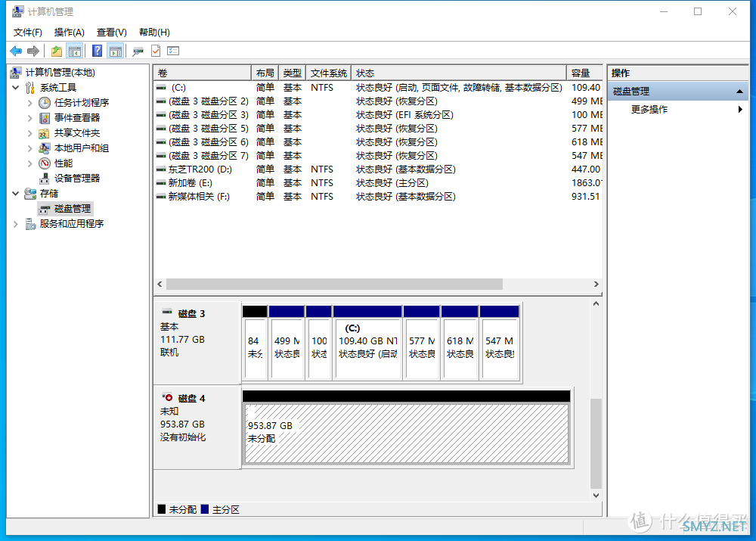Click the volume list scroll right arrow
Screen dimensions: 756x541
596,284
